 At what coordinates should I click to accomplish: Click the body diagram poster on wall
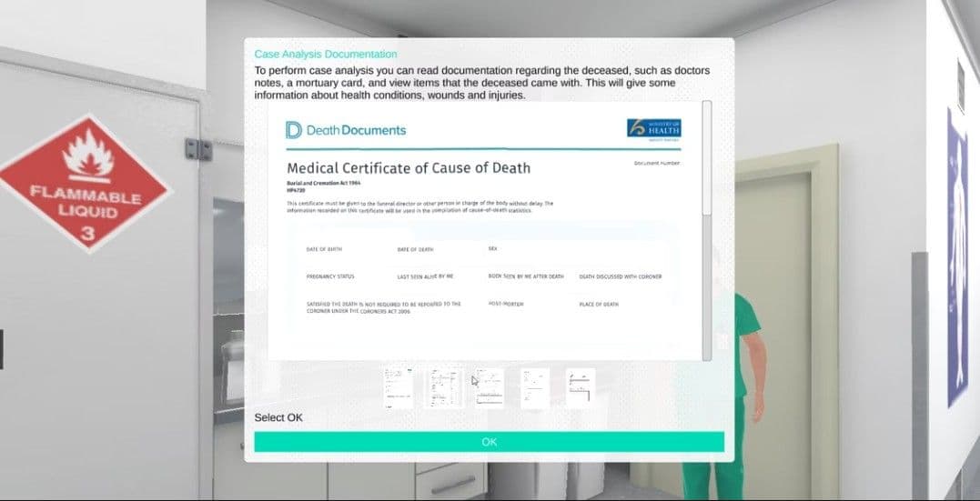(957, 258)
